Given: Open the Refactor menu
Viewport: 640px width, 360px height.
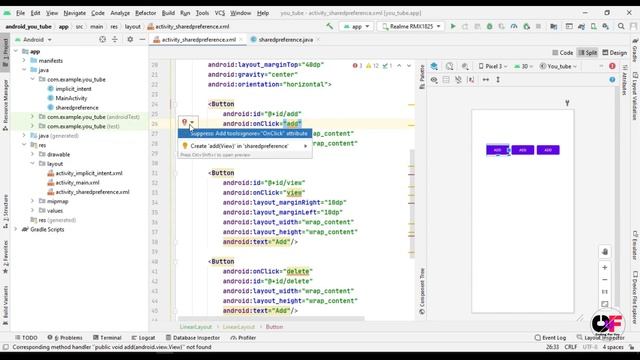Looking at the screenshot, I should [x=145, y=13].
